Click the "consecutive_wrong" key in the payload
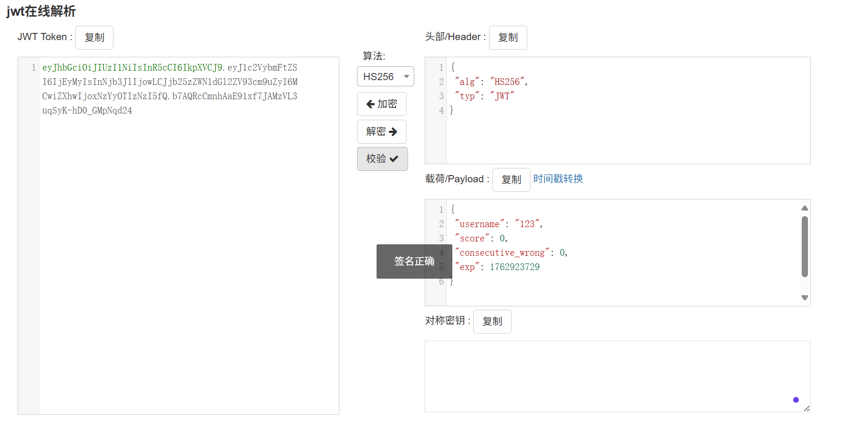Viewport: 868px width, 428px height. click(502, 253)
